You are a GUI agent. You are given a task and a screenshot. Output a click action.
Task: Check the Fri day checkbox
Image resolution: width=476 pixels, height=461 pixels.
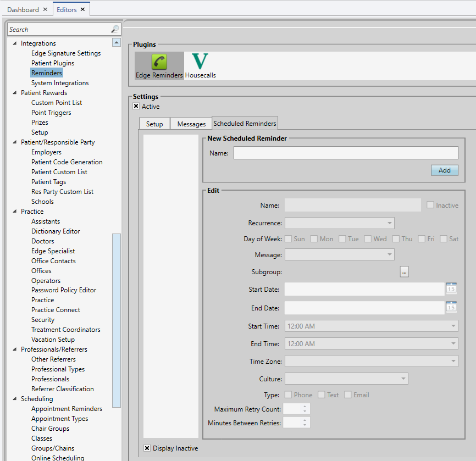tap(422, 239)
